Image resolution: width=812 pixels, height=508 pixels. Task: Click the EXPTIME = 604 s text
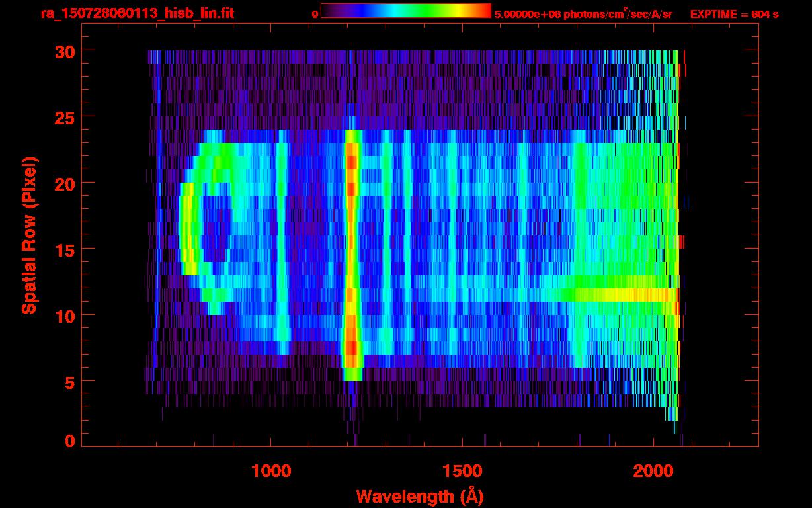734,14
